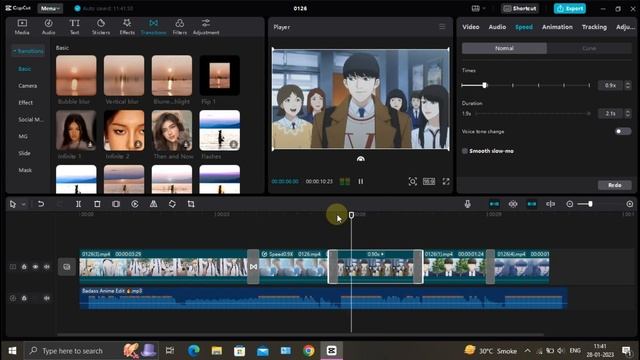640x360 pixels.
Task: Select the Curve speed mode
Action: tap(589, 48)
